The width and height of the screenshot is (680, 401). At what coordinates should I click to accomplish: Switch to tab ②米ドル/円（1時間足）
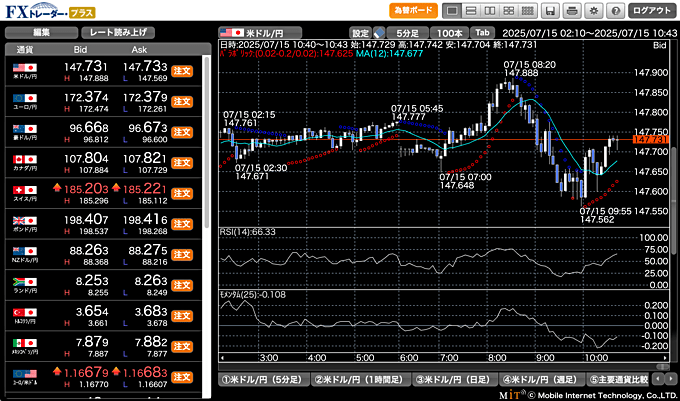tap(361, 379)
